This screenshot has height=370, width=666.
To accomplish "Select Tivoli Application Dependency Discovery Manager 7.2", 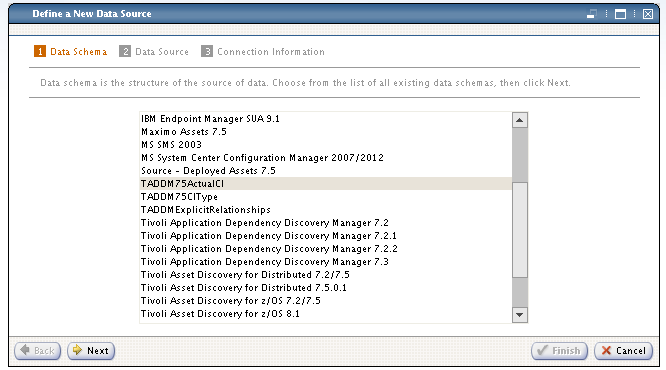I will coord(325,223).
